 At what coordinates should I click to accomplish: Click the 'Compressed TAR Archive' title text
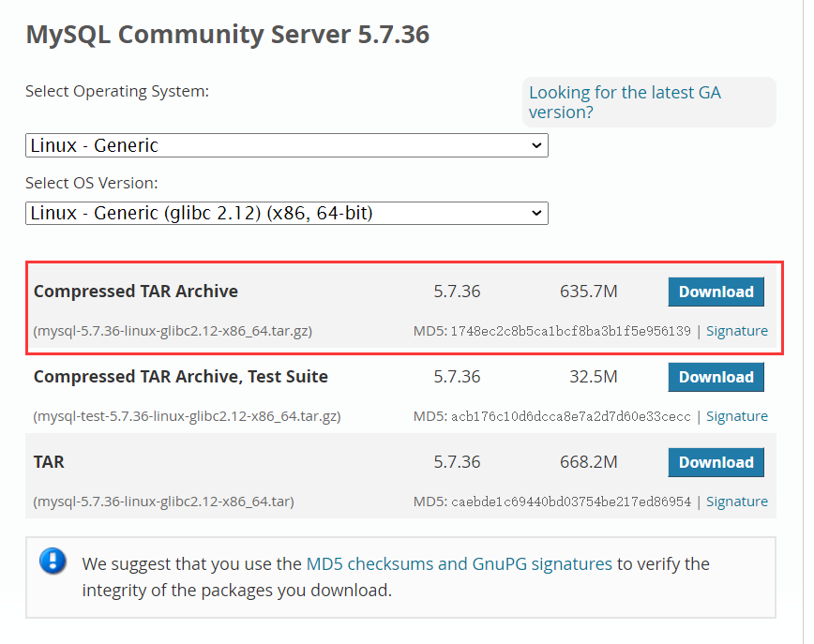pyautogui.click(x=135, y=292)
